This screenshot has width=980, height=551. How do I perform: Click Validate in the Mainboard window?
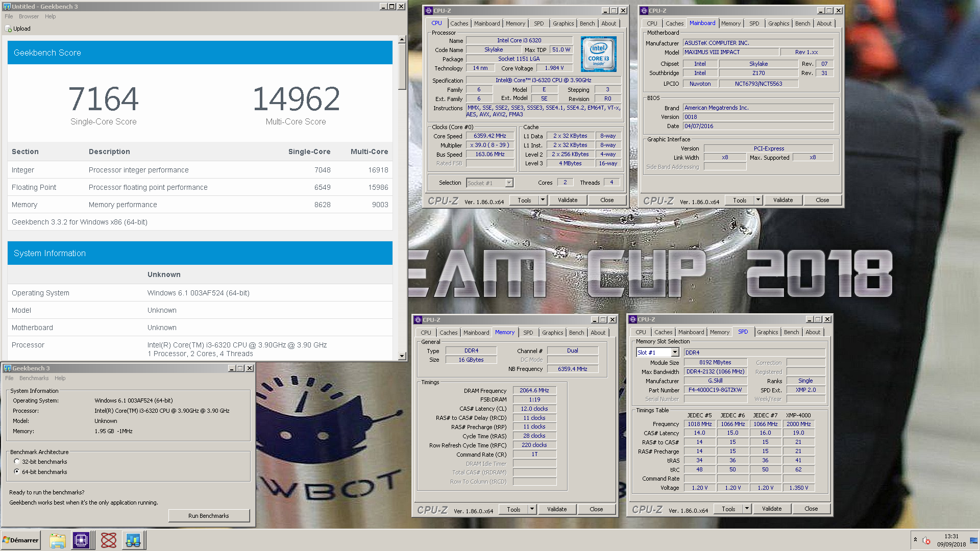(783, 200)
